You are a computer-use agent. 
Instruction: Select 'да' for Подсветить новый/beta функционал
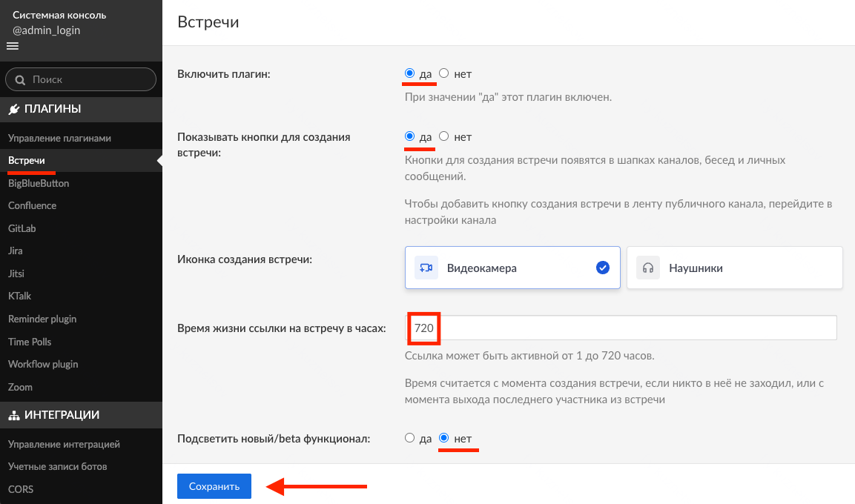[x=409, y=438]
